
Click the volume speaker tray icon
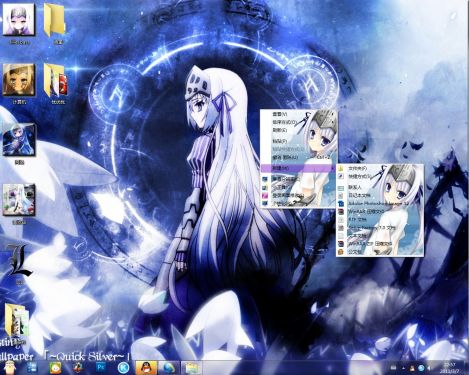click(429, 368)
